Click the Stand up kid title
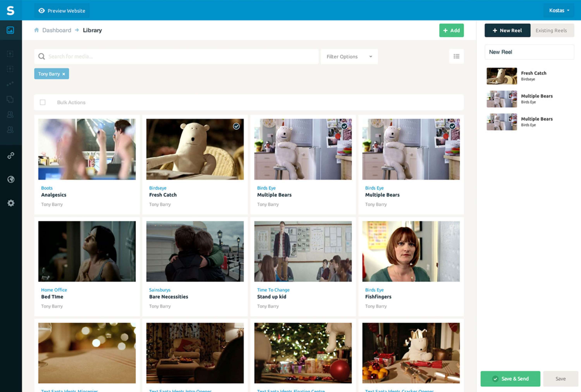The image size is (581, 392). click(x=272, y=297)
